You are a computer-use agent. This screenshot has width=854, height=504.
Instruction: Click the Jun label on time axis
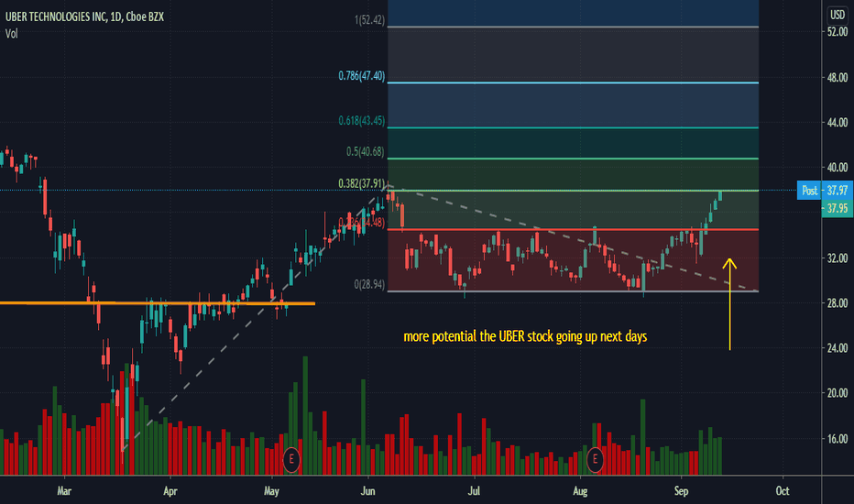367,491
